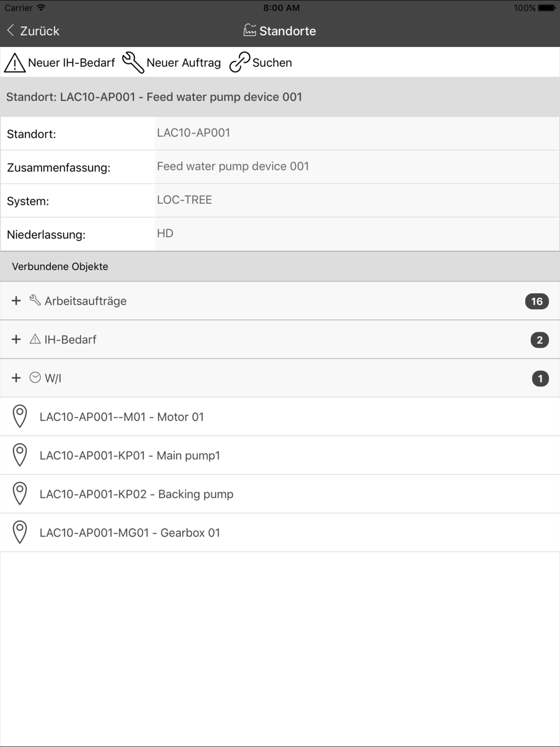Tap the location pin for Backing pump

[20, 494]
